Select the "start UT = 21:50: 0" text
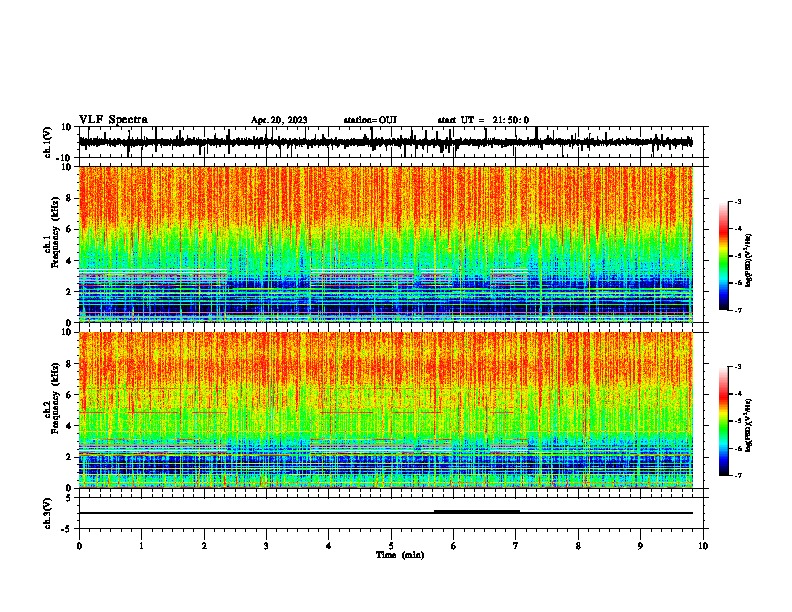This screenshot has width=792, height=612. coord(483,120)
